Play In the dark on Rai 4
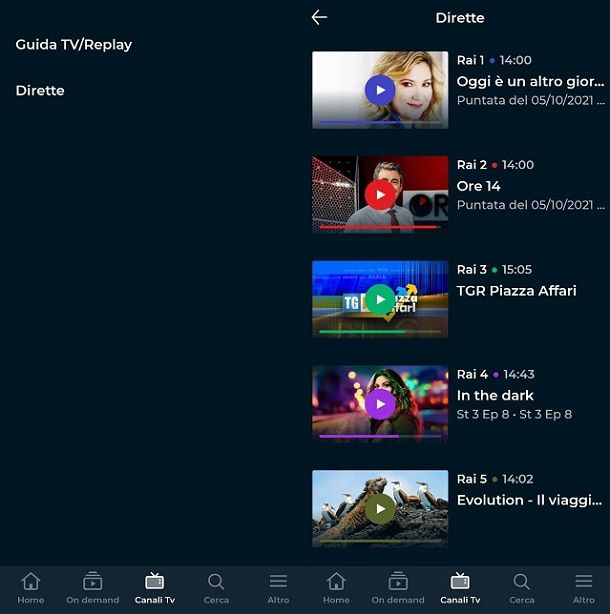610x614 pixels. tap(380, 404)
